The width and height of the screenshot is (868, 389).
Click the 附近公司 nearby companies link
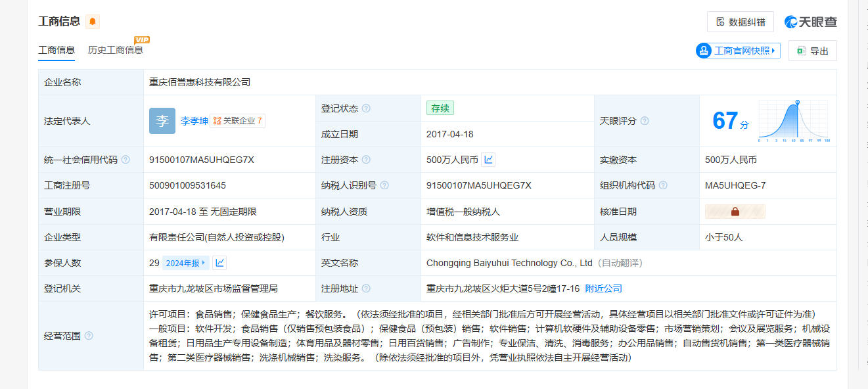603,288
